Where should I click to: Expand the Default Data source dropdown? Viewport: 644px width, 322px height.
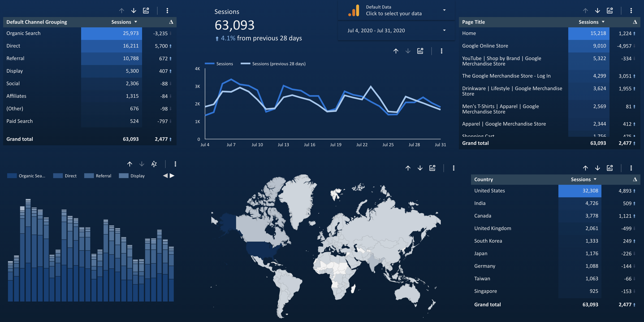pyautogui.click(x=444, y=10)
